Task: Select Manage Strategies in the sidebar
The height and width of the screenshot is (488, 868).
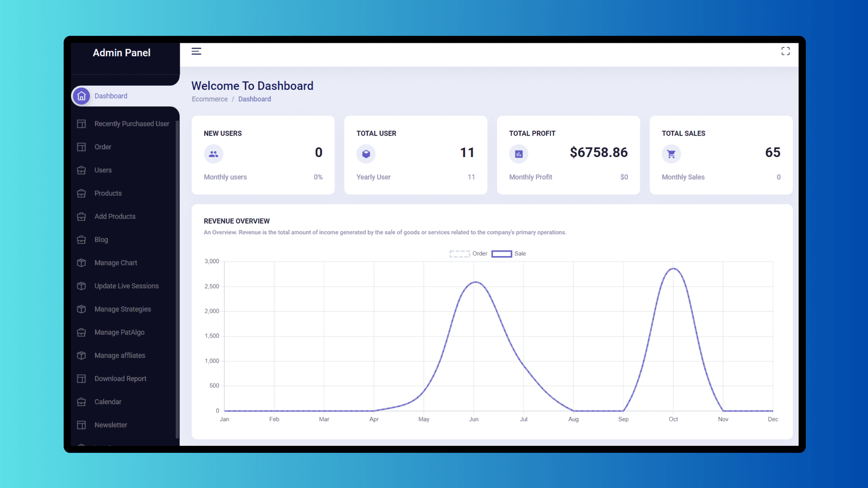Action: click(123, 309)
